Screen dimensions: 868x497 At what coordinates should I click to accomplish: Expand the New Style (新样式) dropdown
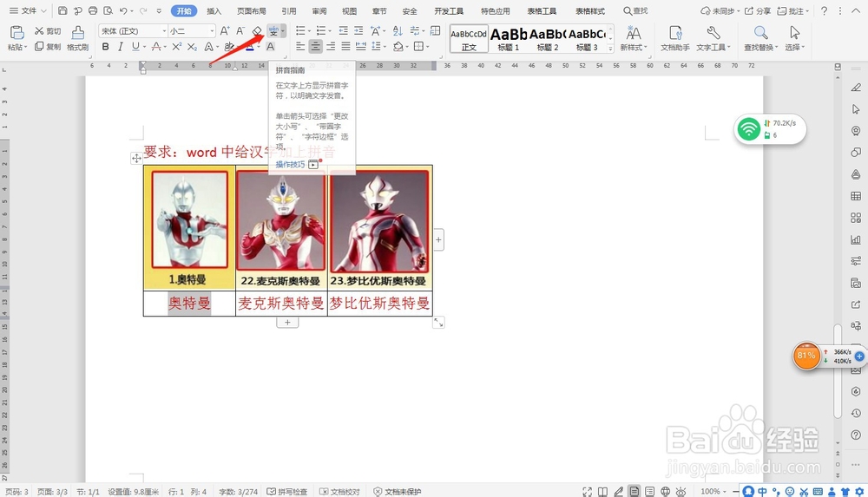pyautogui.click(x=645, y=48)
